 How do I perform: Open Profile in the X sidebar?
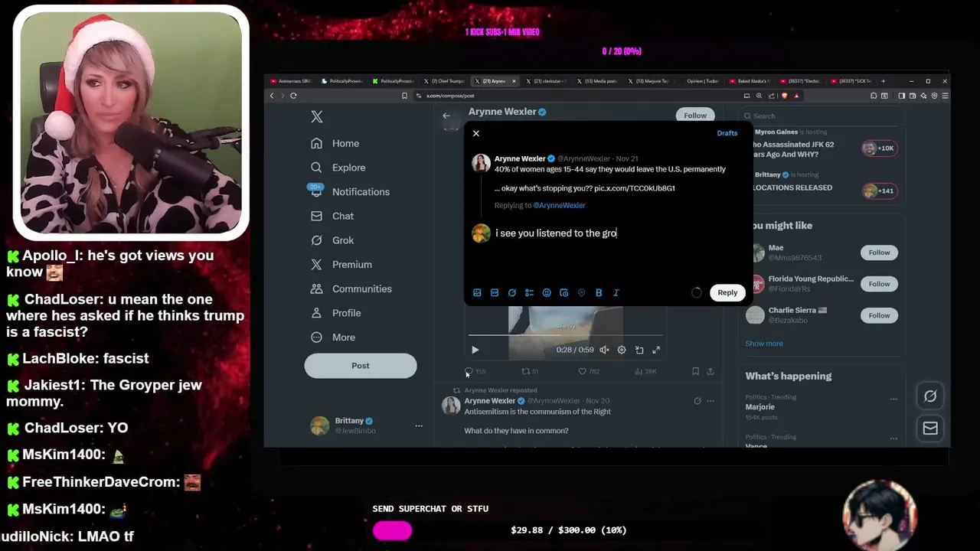point(336,313)
